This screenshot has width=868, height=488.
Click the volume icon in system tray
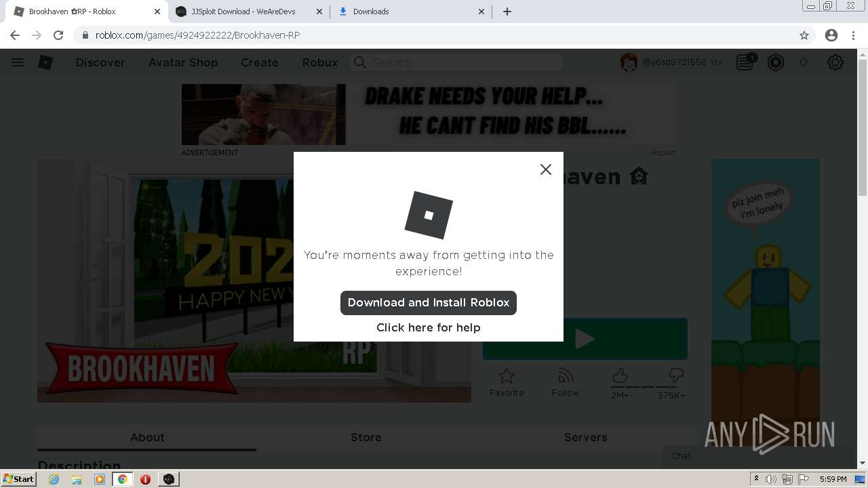pos(772,479)
